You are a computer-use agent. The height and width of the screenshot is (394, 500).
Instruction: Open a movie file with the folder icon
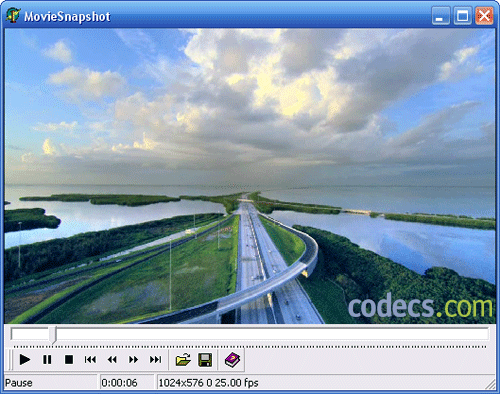[x=183, y=360]
